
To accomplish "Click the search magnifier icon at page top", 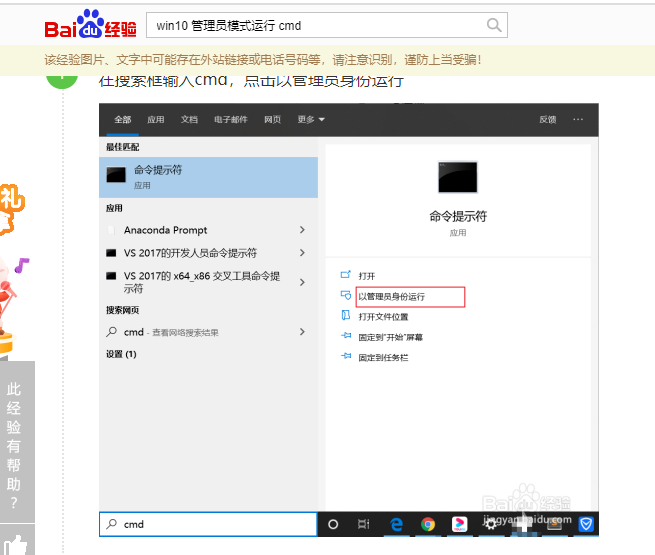I will (x=494, y=25).
